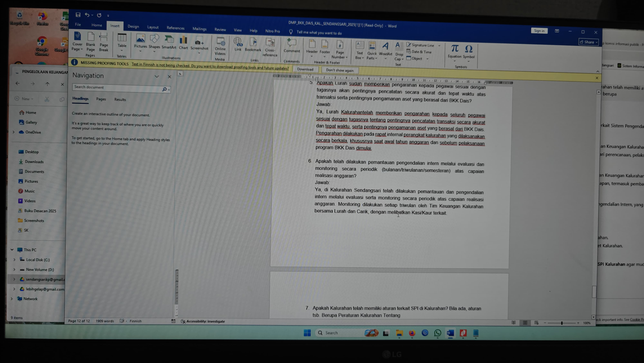The width and height of the screenshot is (644, 363).
Task: Click Accessibility: Investigate in status bar
Action: point(203,321)
